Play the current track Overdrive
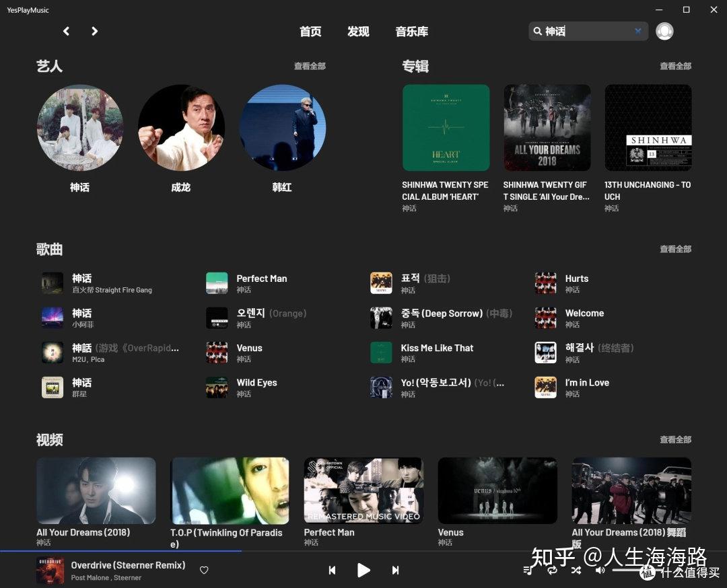 (x=363, y=570)
